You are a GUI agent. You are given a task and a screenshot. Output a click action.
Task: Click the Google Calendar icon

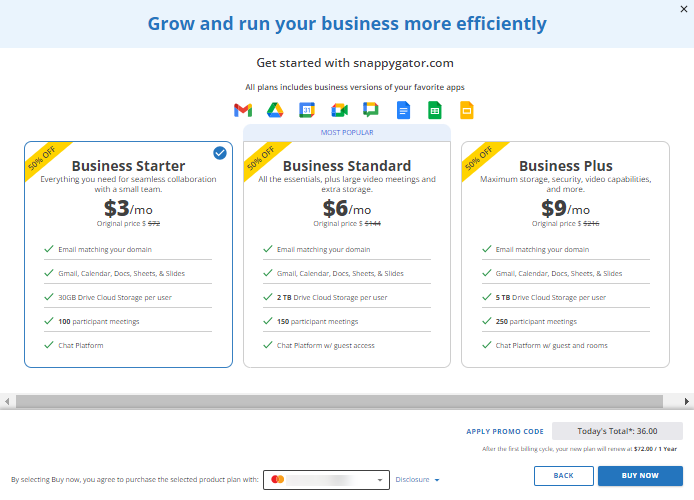click(307, 110)
